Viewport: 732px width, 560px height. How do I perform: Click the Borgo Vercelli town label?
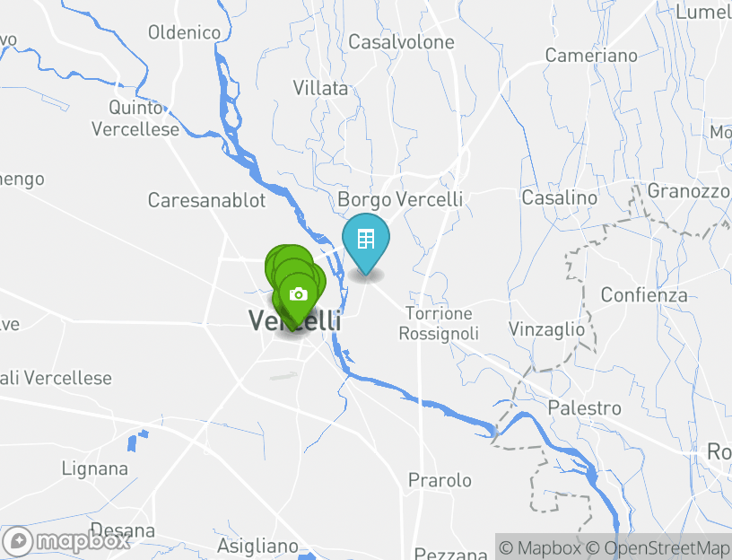pyautogui.click(x=400, y=199)
